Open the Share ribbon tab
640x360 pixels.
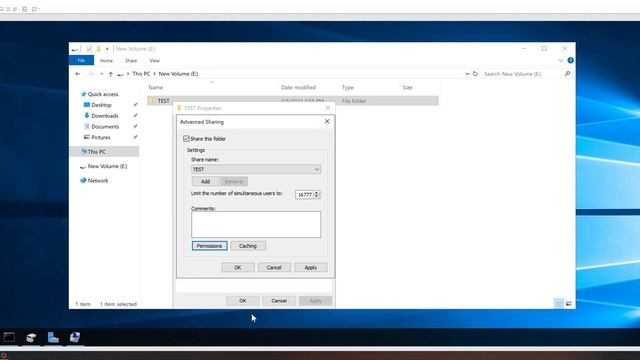coord(131,60)
